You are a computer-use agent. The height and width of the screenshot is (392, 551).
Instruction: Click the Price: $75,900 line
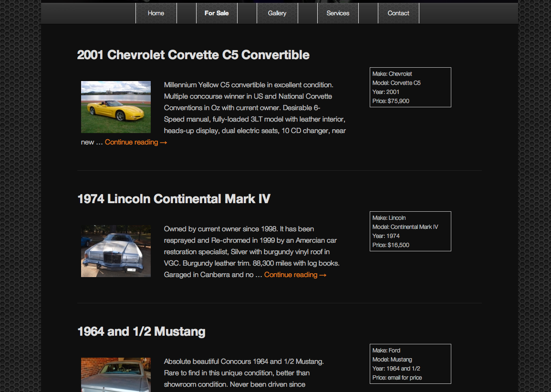click(391, 101)
